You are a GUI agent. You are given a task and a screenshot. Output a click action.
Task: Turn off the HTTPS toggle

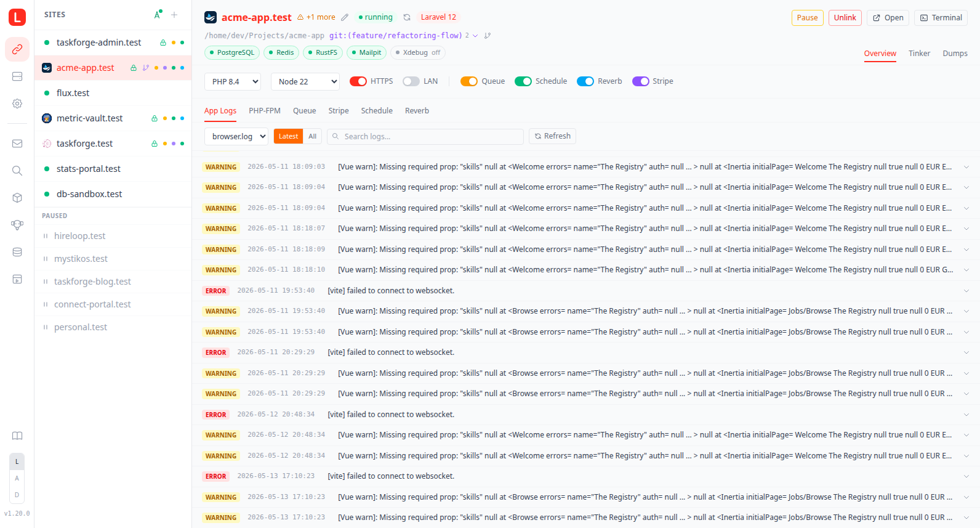coord(358,81)
